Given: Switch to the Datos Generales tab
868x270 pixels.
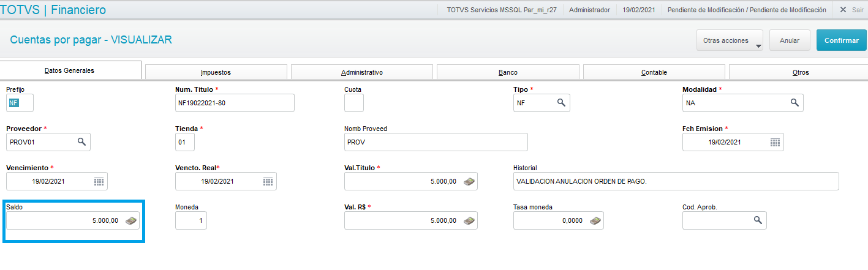Looking at the screenshot, I should point(70,70).
